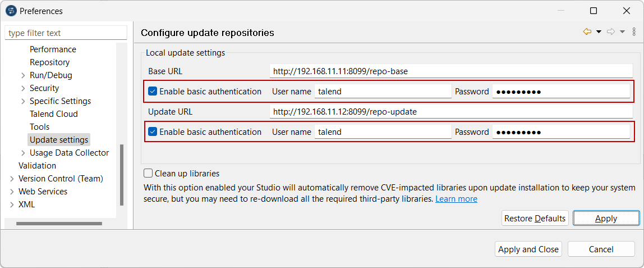The width and height of the screenshot is (644, 268).
Task: Click the Base URL text field
Action: 450,71
